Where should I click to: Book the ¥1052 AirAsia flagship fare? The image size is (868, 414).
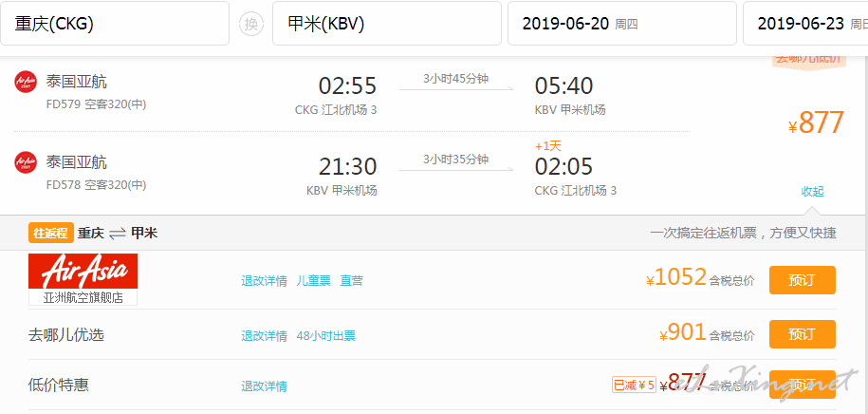803,280
